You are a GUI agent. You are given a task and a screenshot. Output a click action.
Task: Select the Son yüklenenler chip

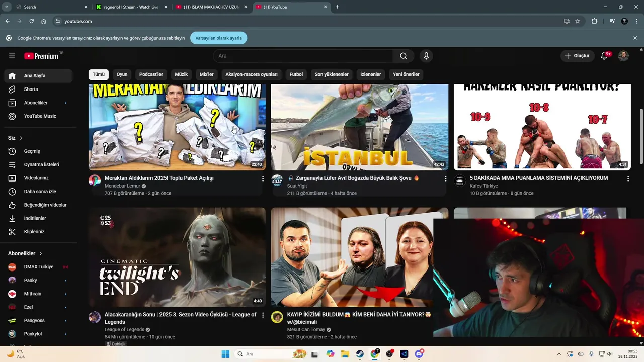[x=332, y=74]
